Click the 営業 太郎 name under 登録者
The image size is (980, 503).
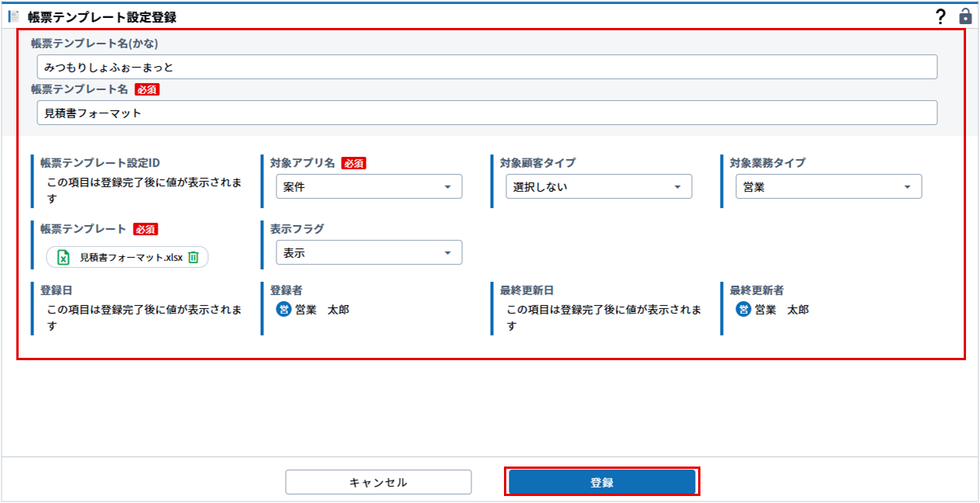tap(322, 310)
